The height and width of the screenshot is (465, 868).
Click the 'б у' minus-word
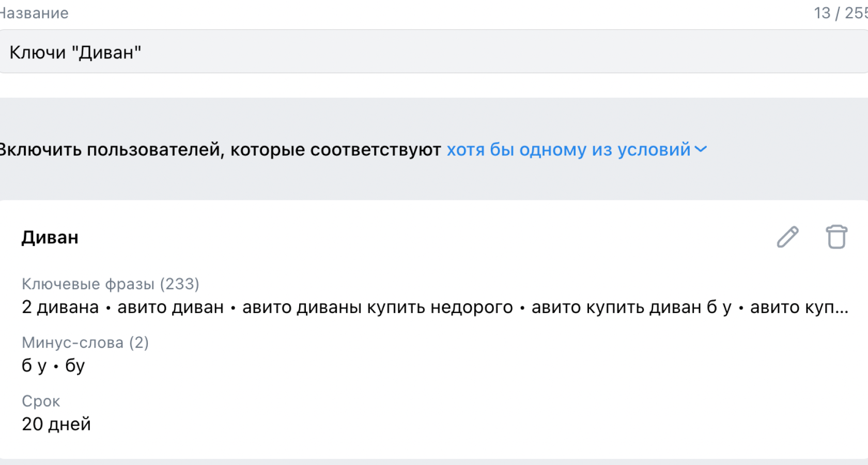34,366
